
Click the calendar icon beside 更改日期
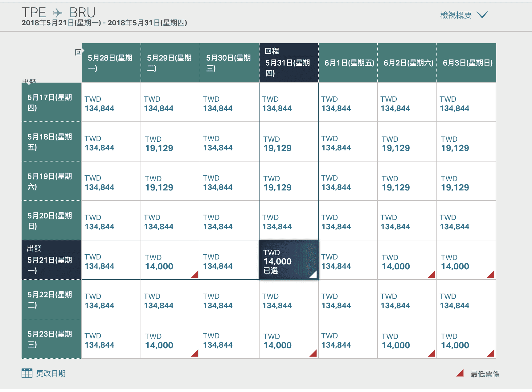pyautogui.click(x=27, y=373)
